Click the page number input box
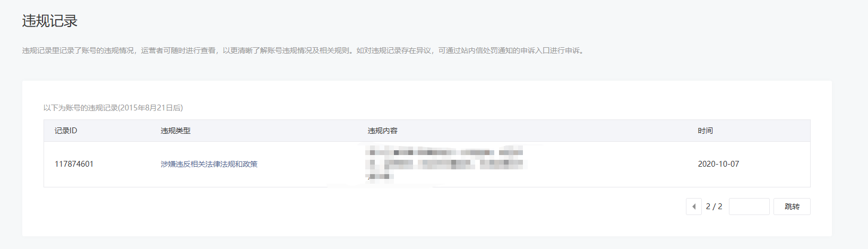Image resolution: width=868 pixels, height=249 pixels. (x=749, y=207)
